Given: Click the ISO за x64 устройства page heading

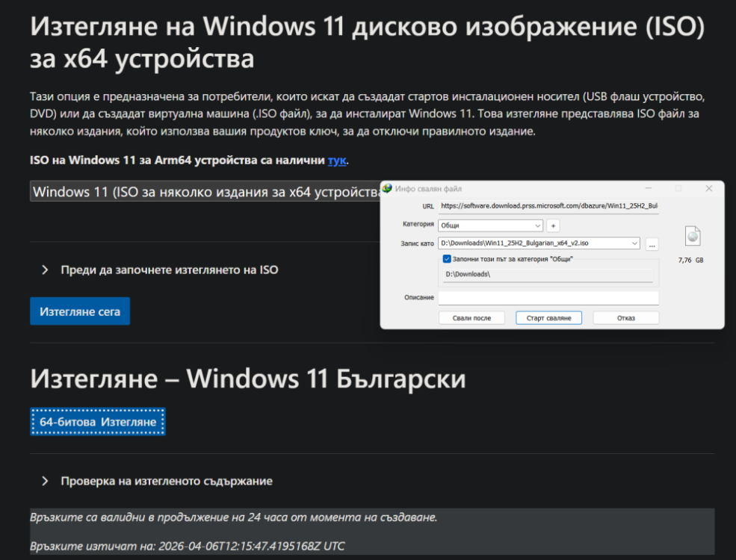Looking at the screenshot, I should [x=368, y=43].
